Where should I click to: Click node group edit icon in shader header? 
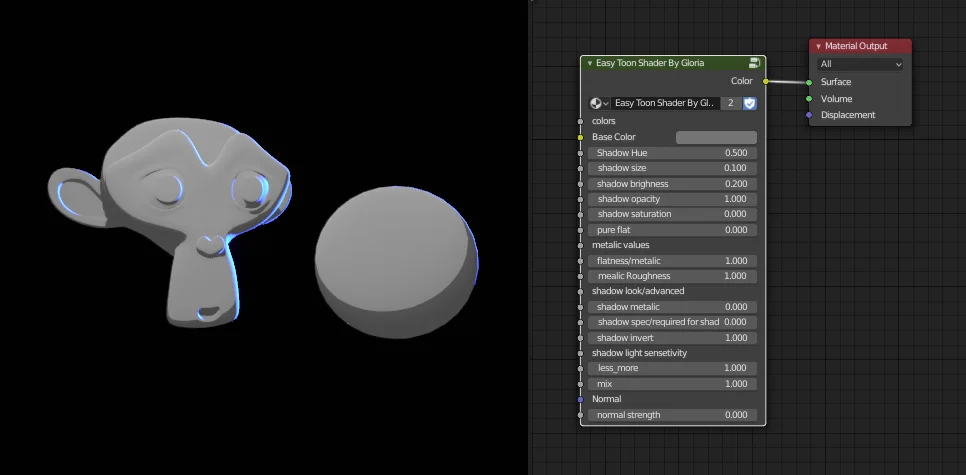755,63
